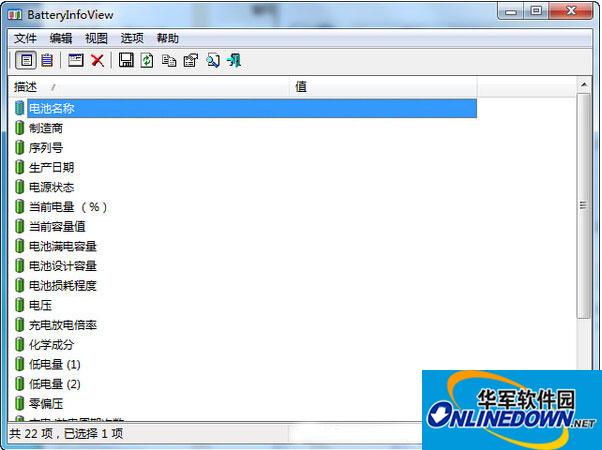Click battery icon beside 当前电量（%）
This screenshot has height=450, width=602.
[20, 207]
